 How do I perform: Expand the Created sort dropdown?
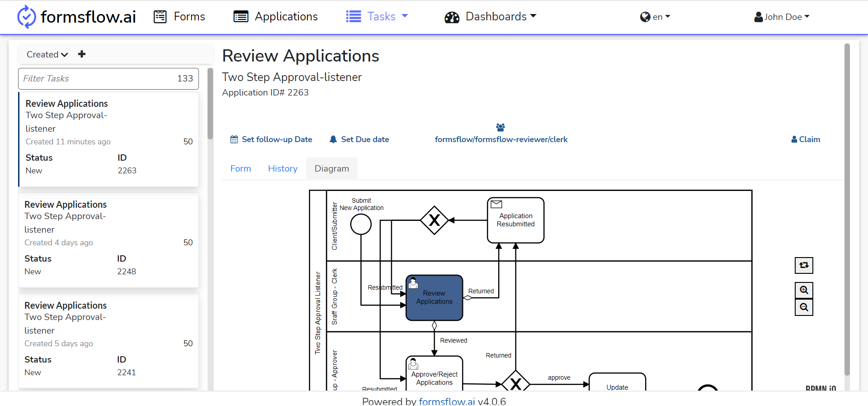tap(47, 54)
